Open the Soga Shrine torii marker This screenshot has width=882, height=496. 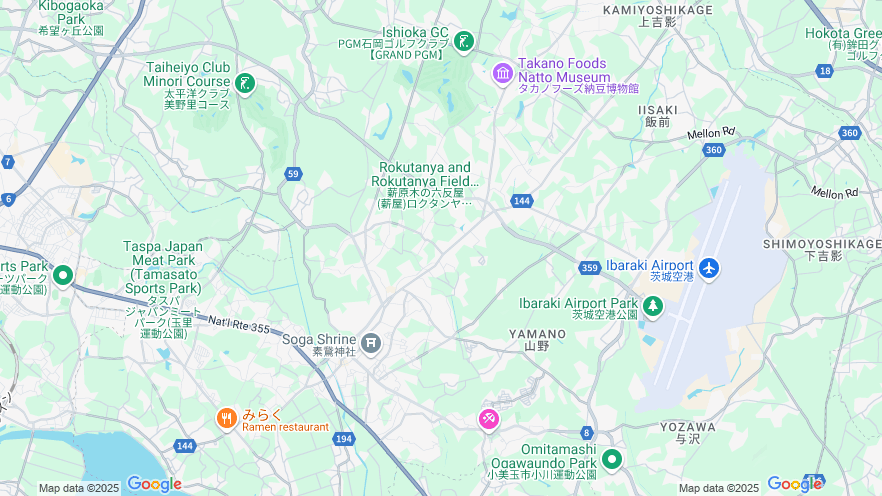[x=371, y=343]
